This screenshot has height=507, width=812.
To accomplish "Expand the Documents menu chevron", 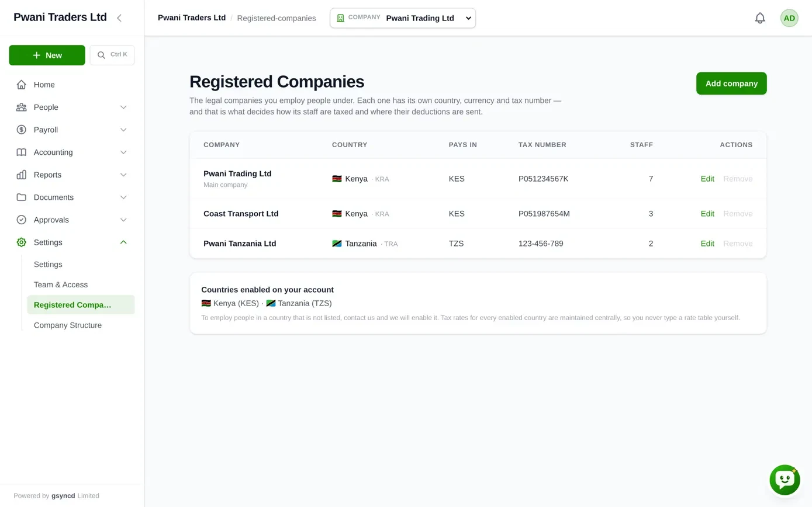I will [x=123, y=197].
